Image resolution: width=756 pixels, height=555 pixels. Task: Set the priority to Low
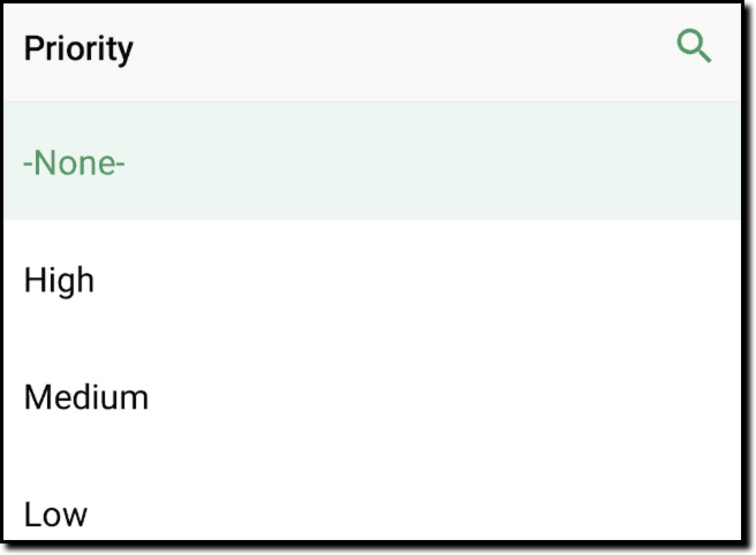click(x=55, y=514)
